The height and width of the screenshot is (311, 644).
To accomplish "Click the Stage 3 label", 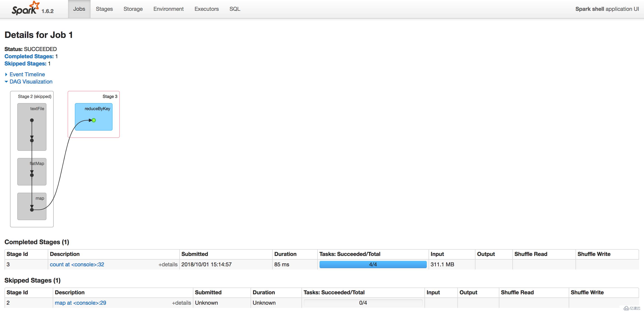I will [110, 96].
